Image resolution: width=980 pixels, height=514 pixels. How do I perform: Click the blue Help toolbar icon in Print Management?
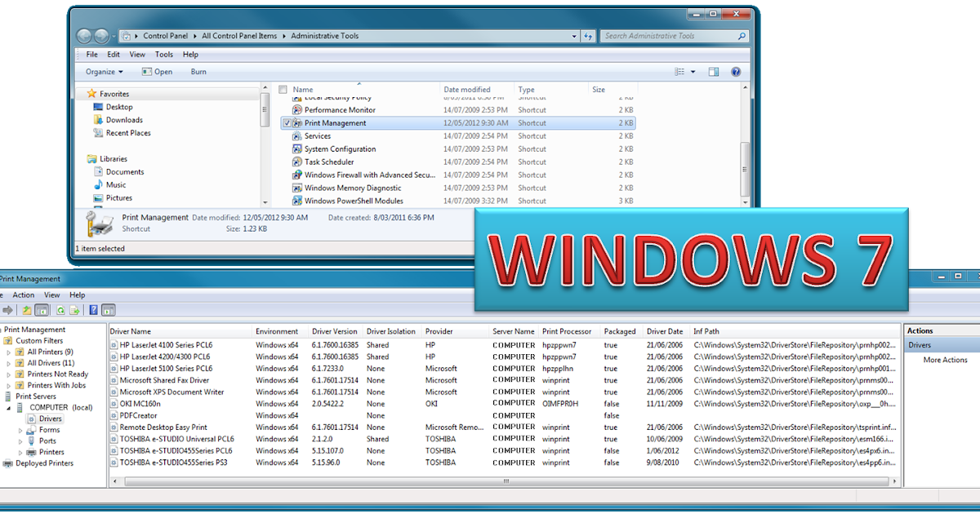[x=94, y=310]
